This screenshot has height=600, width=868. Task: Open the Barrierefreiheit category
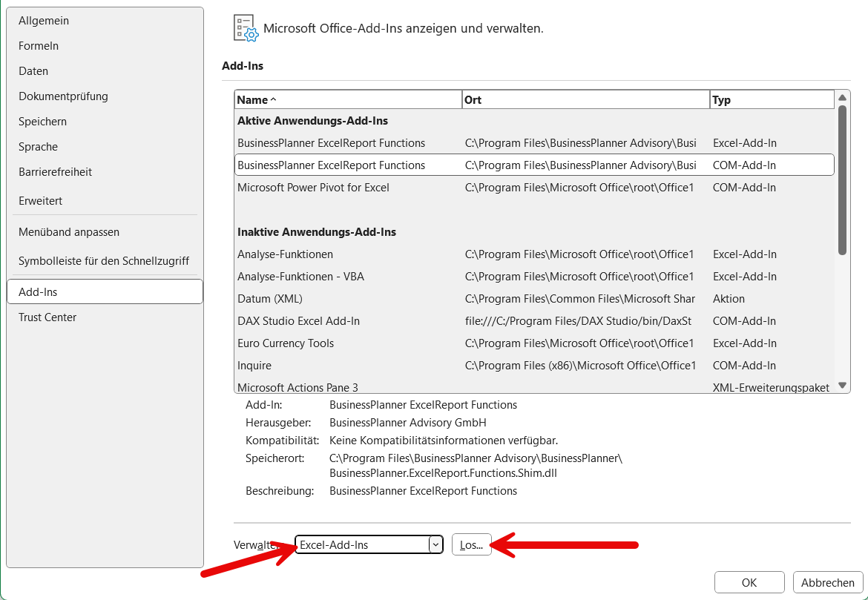56,172
